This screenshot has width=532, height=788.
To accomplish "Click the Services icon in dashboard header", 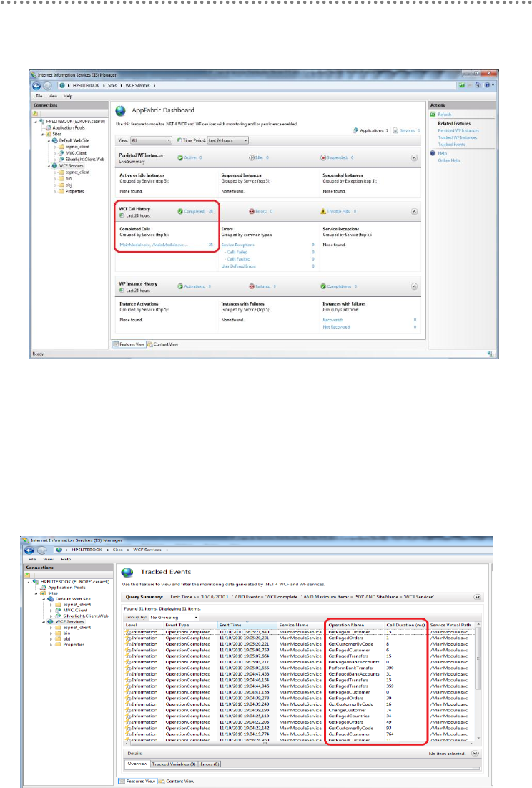I will pyautogui.click(x=395, y=131).
